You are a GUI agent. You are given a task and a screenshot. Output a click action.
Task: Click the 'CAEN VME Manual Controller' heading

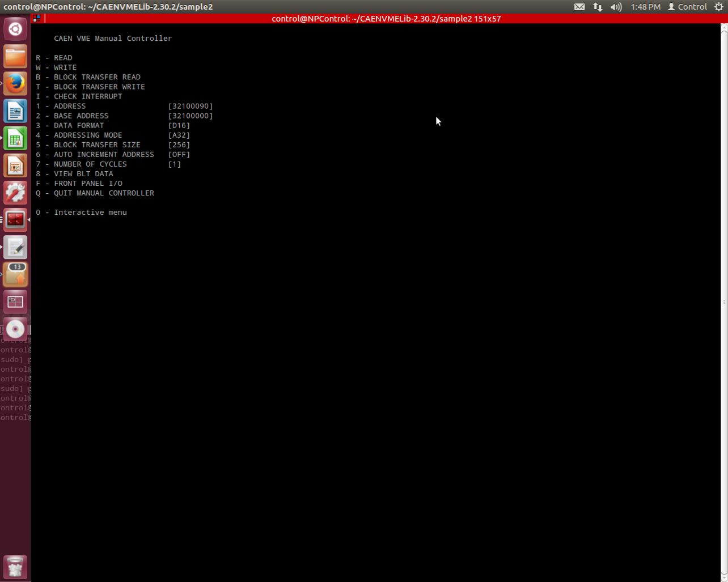pos(113,39)
